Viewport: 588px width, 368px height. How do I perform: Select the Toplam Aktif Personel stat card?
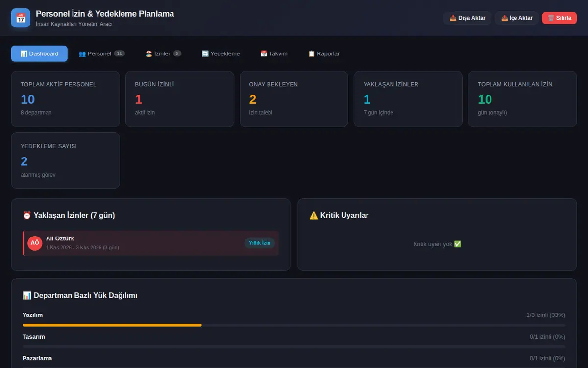(65, 99)
